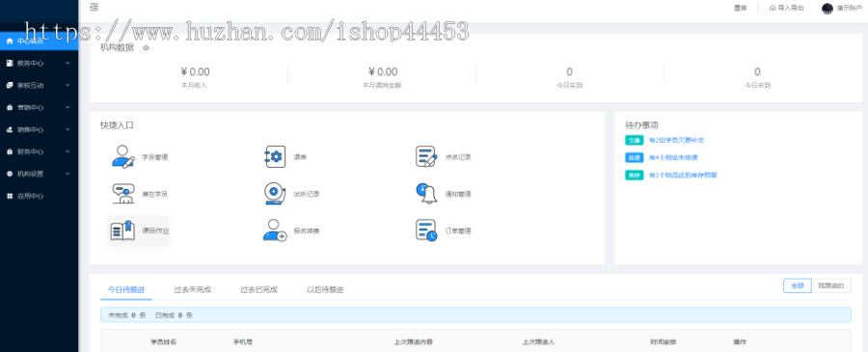
Task: Click the 今日实到 label
Action: [x=569, y=85]
